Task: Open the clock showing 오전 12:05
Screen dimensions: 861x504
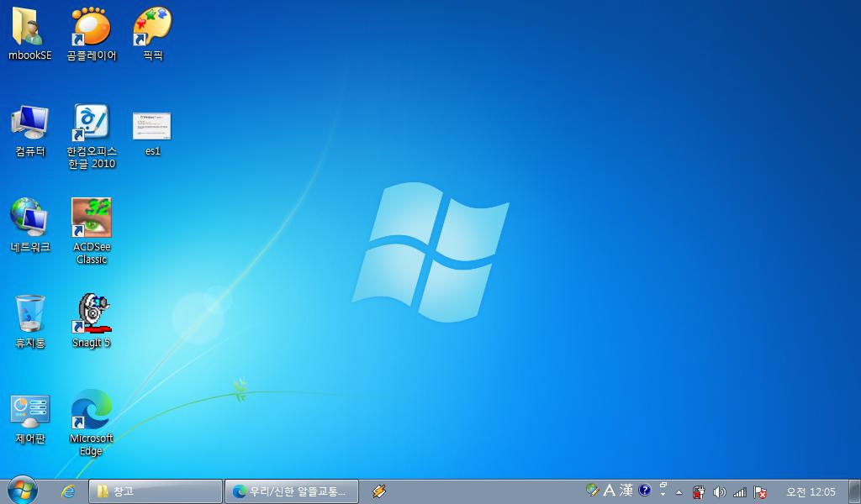Action: (811, 492)
